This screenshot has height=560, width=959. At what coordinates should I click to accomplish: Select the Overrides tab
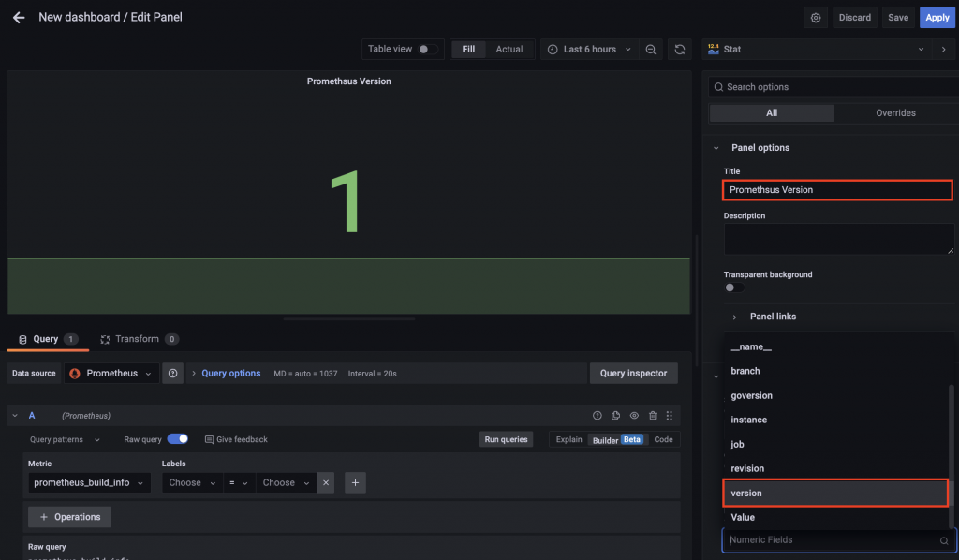(x=895, y=113)
